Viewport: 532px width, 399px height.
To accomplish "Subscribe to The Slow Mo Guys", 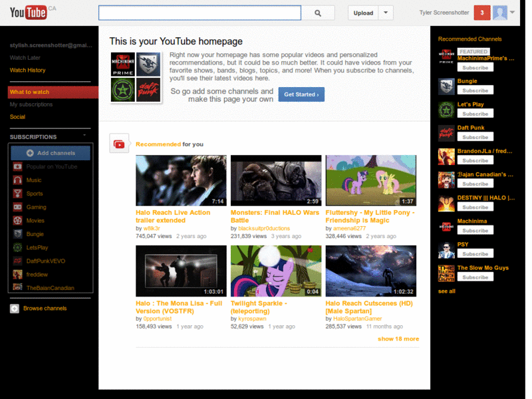I will click(x=475, y=277).
